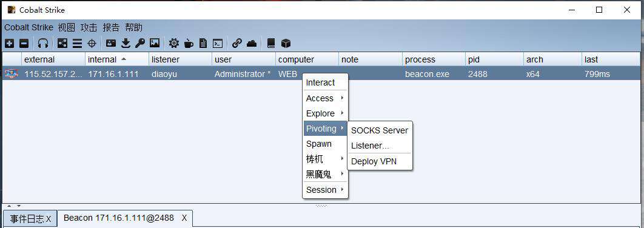644x228 pixels.
Task: Maximize the Cobalt Strike window
Action: [x=599, y=10]
